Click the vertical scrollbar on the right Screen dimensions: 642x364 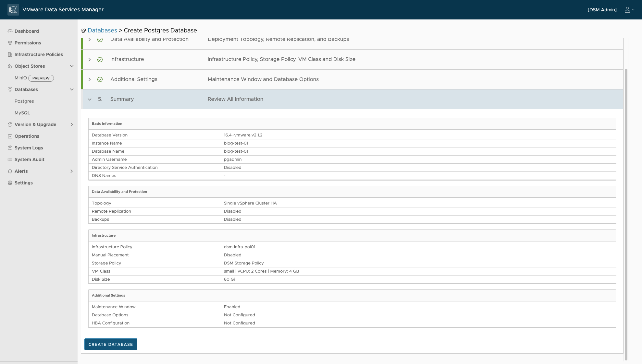(x=626, y=214)
